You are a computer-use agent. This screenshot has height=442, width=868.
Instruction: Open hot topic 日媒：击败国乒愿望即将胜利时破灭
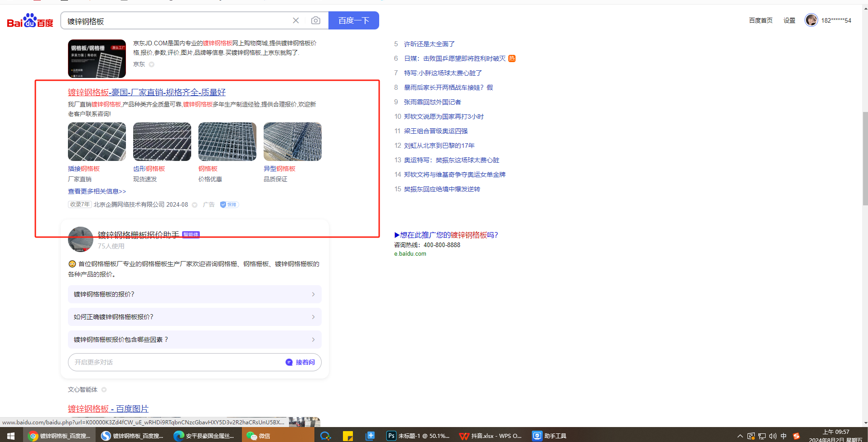pos(455,58)
